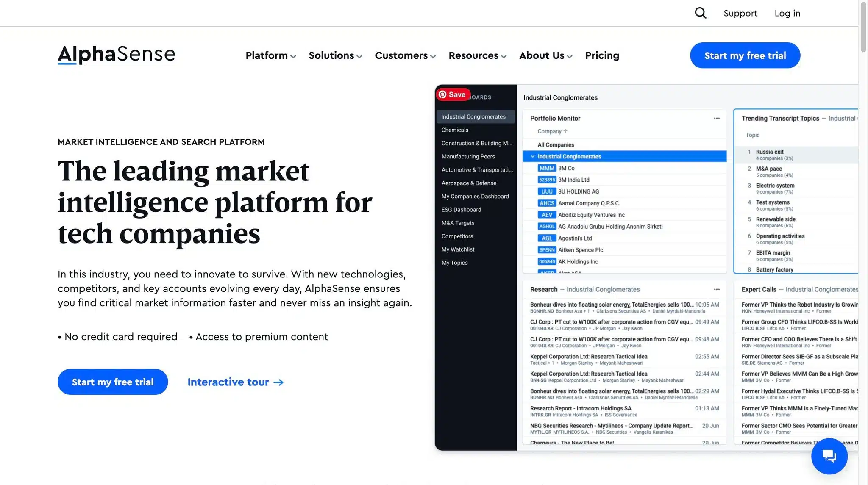
Task: Click the All Companies row
Action: 624,145
